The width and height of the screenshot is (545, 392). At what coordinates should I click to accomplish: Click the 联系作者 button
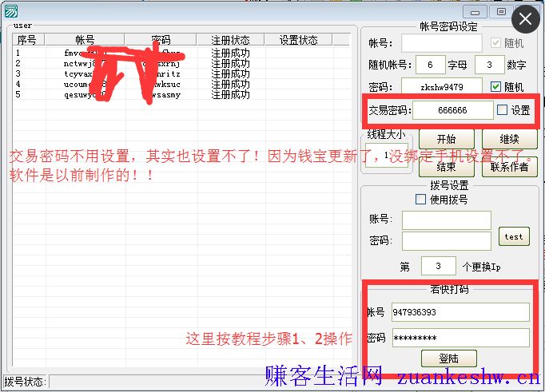[x=510, y=168]
